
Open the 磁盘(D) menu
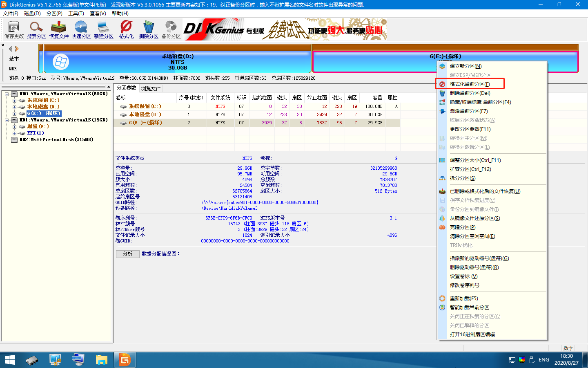point(32,13)
